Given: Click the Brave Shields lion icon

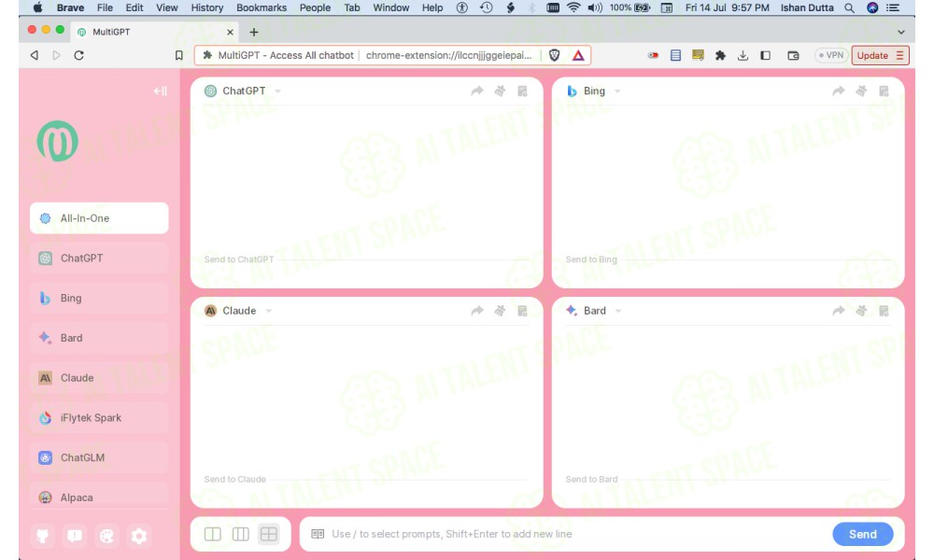Looking at the screenshot, I should tap(555, 55).
